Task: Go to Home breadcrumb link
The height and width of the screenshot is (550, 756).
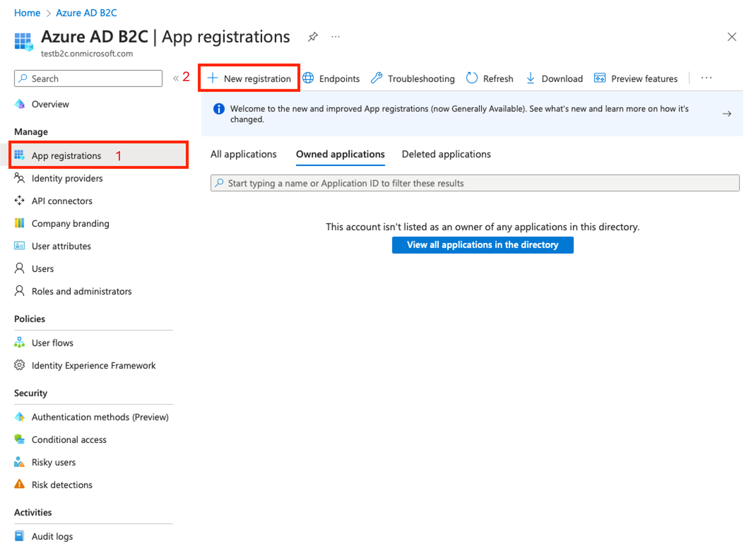Action: point(27,13)
